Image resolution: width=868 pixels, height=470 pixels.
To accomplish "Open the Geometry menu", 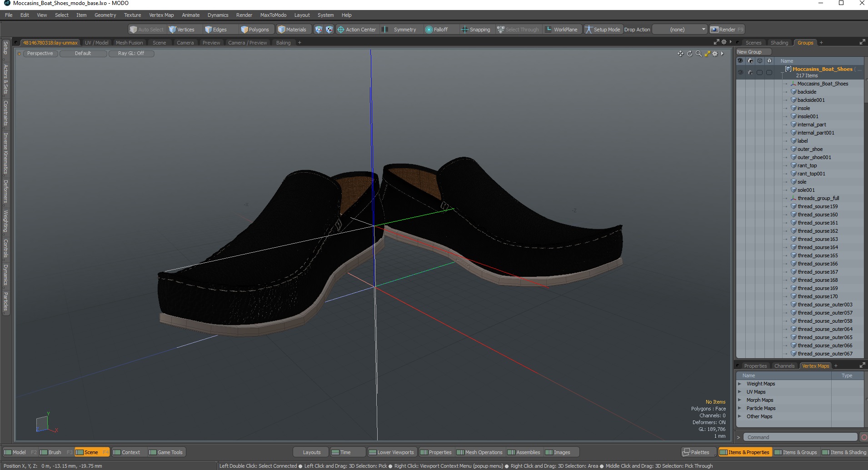I will click(x=105, y=15).
